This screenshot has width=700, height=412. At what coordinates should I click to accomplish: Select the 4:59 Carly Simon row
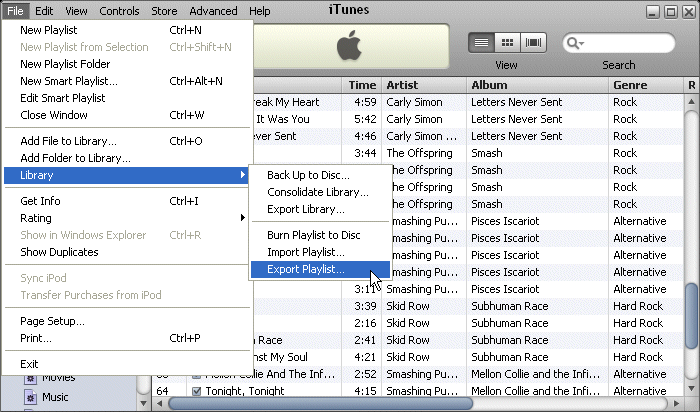(468, 102)
